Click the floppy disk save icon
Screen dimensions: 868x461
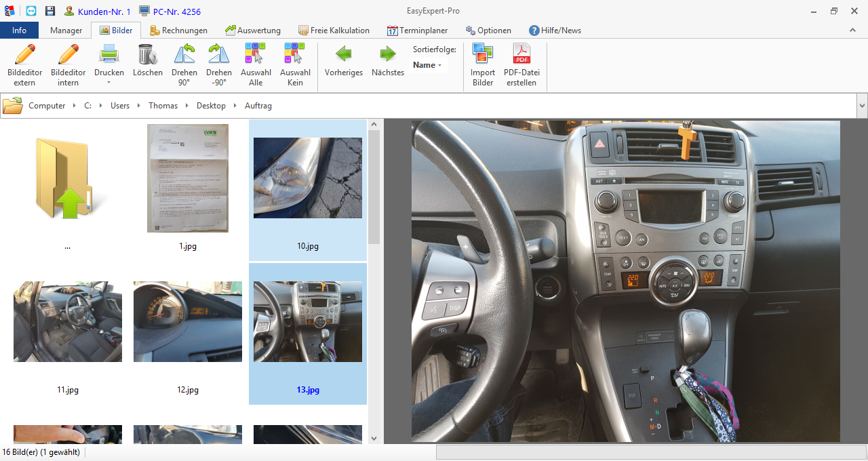click(x=50, y=12)
